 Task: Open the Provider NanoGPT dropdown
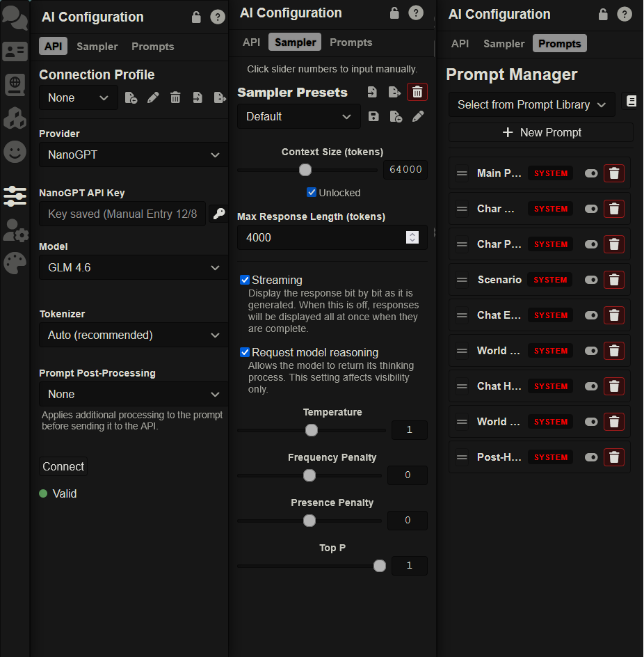pos(134,155)
